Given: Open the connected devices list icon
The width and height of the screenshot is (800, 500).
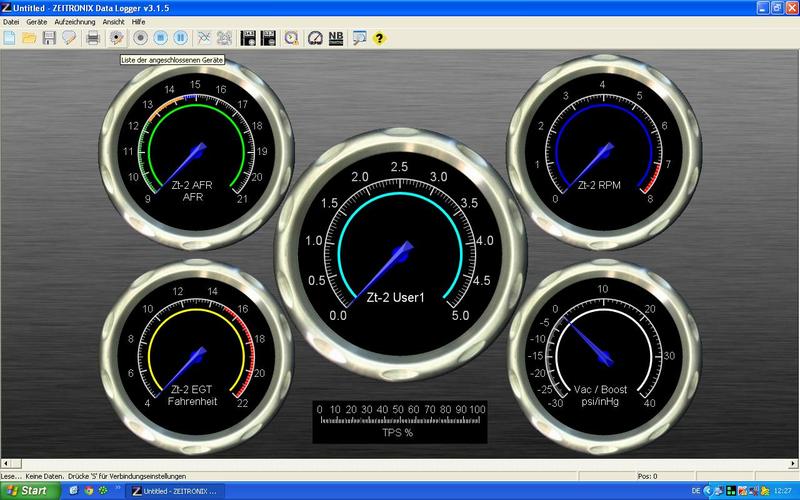Looking at the screenshot, I should pyautogui.click(x=116, y=38).
